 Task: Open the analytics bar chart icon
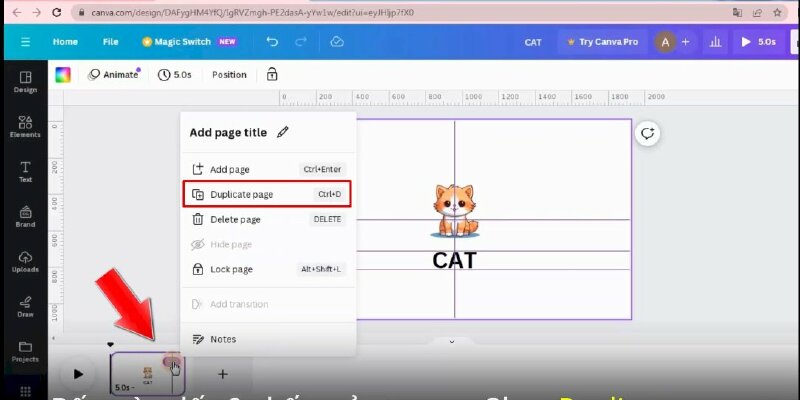tap(715, 42)
